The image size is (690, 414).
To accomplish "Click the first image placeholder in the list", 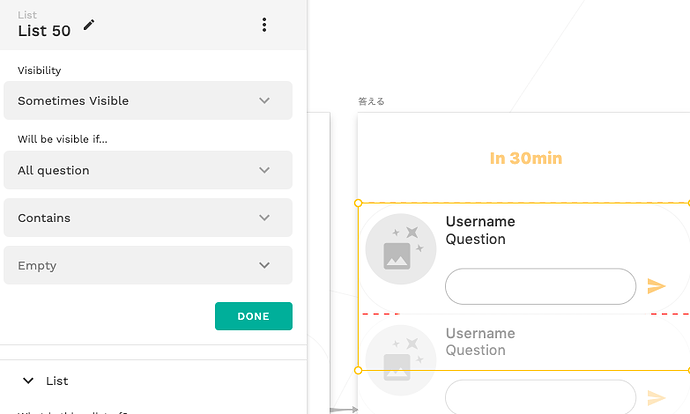I will [x=400, y=249].
